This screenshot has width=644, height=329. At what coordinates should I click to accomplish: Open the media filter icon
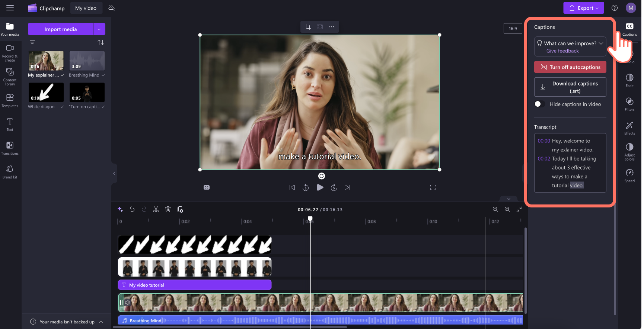32,42
